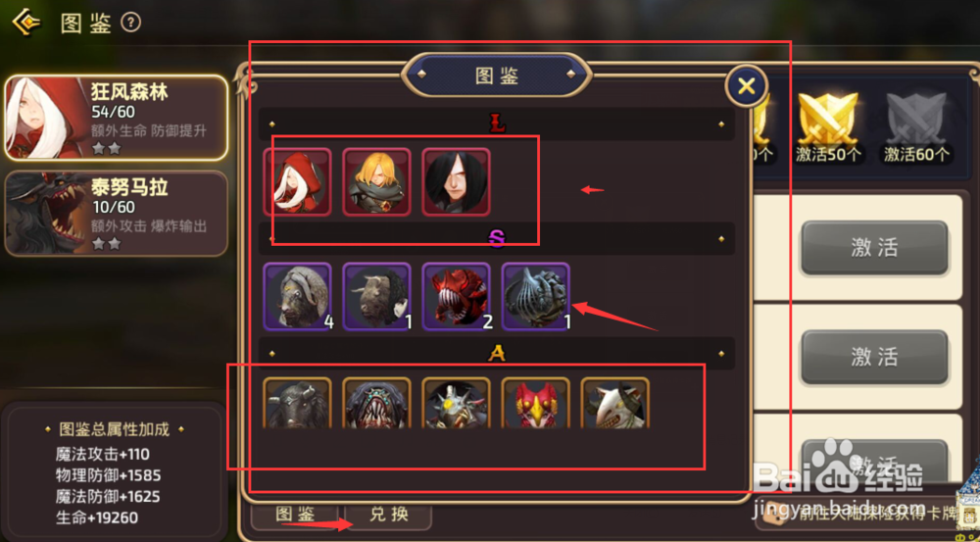Switch to the 图鉴 bottom tab
Image resolution: width=980 pixels, height=542 pixels.
pyautogui.click(x=296, y=516)
